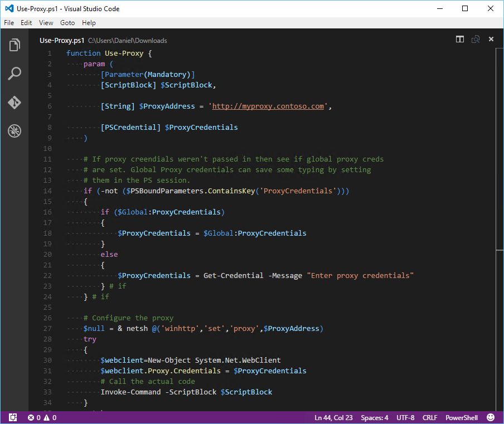The height and width of the screenshot is (424, 504).
Task: Click the Use-Proxy.ps1 editor title
Action: tap(62, 41)
